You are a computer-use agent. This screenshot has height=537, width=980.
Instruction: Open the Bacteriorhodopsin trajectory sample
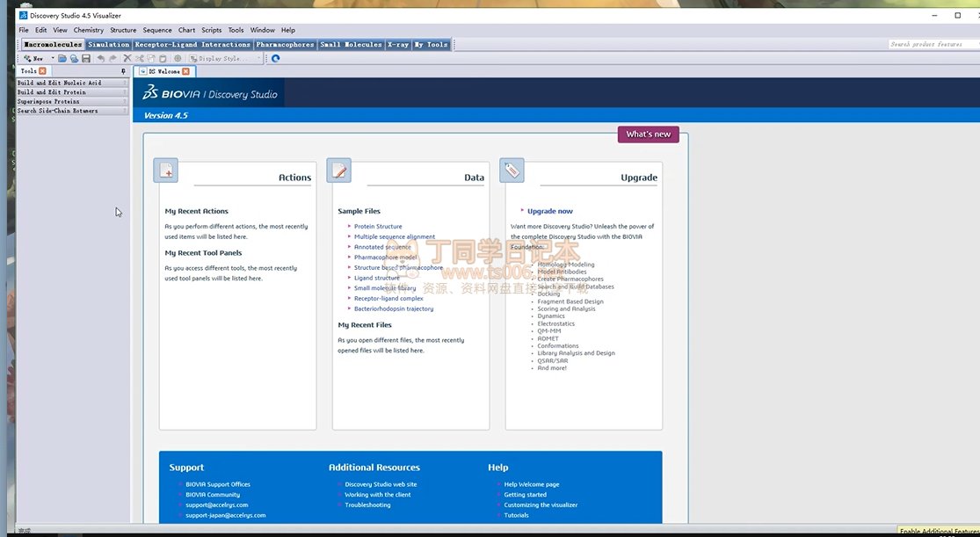[x=394, y=308]
